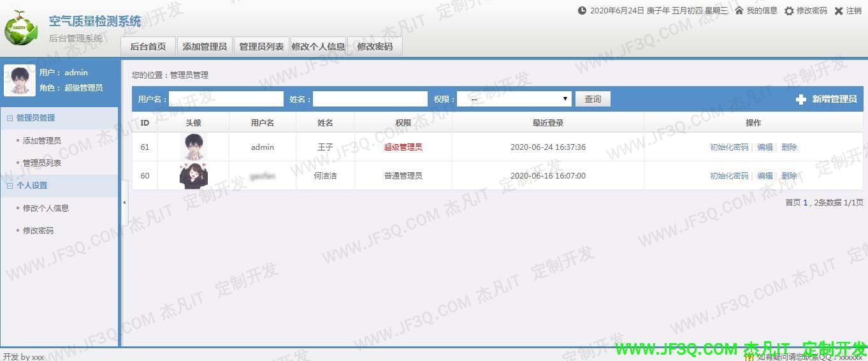Click the green globe system logo
The image size is (868, 361).
click(x=21, y=27)
